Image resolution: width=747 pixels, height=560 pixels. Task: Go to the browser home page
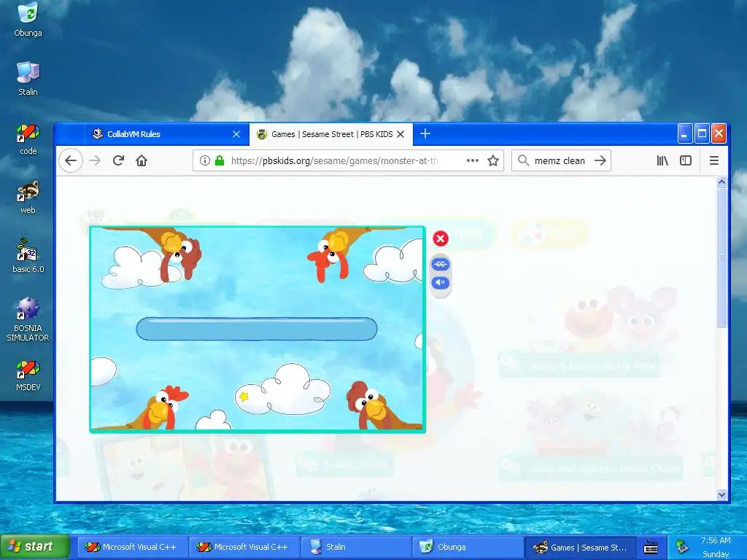pyautogui.click(x=142, y=160)
